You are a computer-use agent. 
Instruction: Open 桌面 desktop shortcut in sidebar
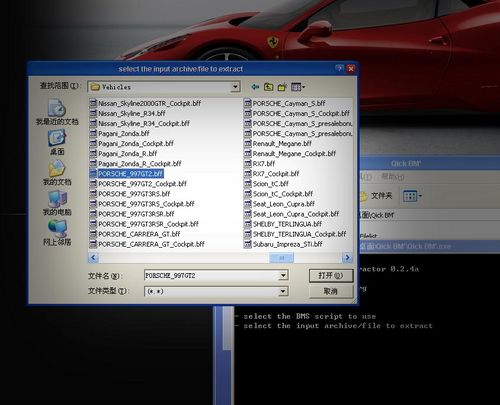click(57, 143)
